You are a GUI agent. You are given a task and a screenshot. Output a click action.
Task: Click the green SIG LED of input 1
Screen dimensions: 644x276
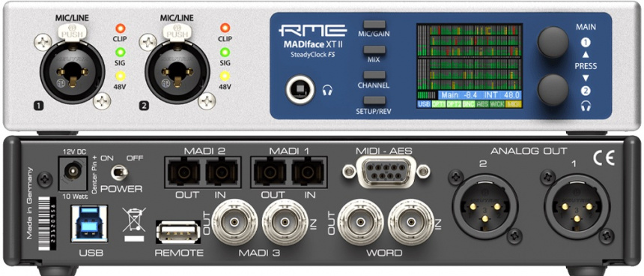point(120,52)
